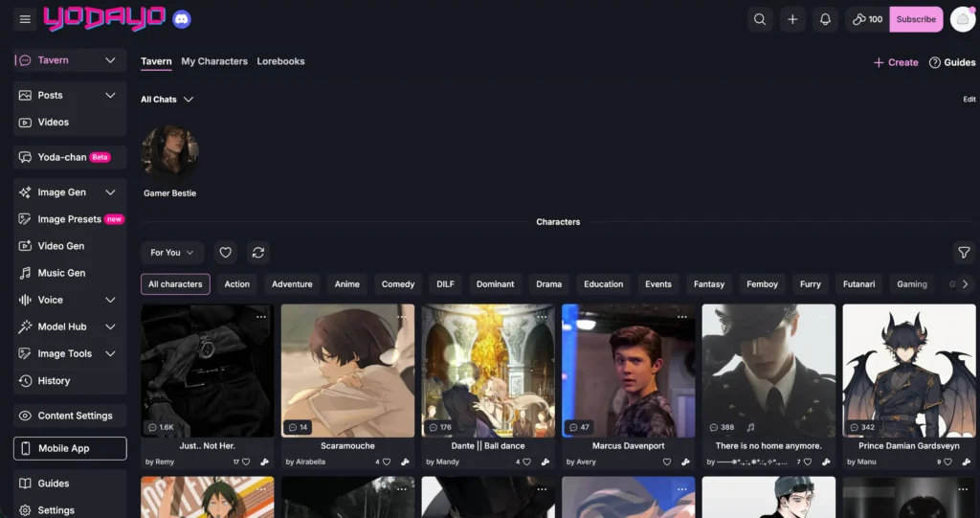Open the filter funnel icon
This screenshot has height=518, width=980.
tap(964, 253)
